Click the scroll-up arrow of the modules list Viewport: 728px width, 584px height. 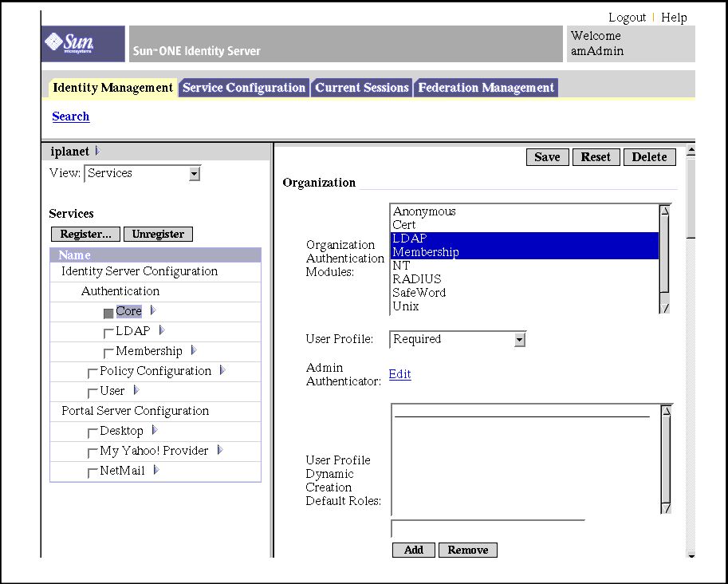pos(665,211)
